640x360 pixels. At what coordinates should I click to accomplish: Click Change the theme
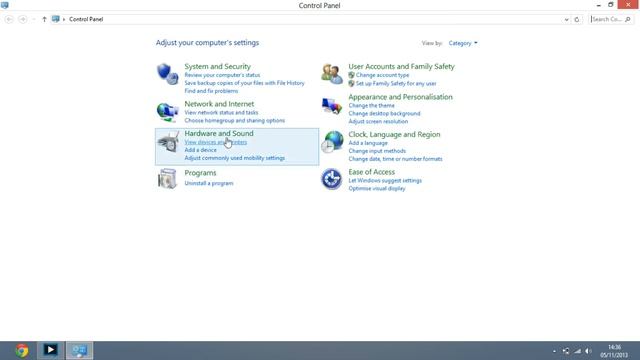pyautogui.click(x=371, y=106)
